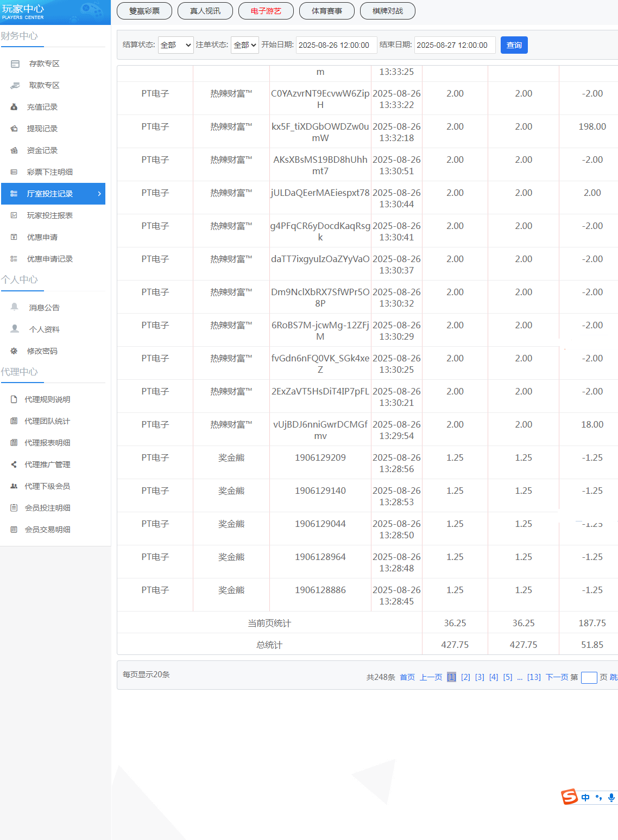This screenshot has width=618, height=840.
Task: Click the jump-to-page number input box
Action: (x=589, y=677)
